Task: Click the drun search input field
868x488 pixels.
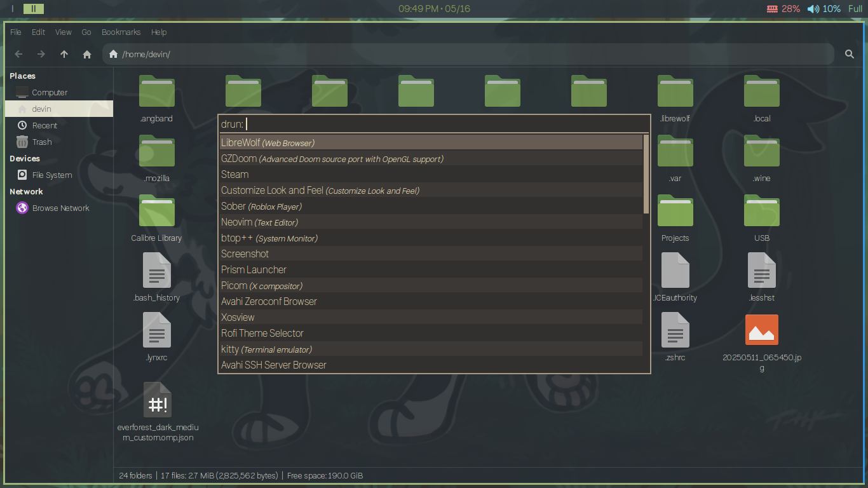Action: [x=445, y=124]
